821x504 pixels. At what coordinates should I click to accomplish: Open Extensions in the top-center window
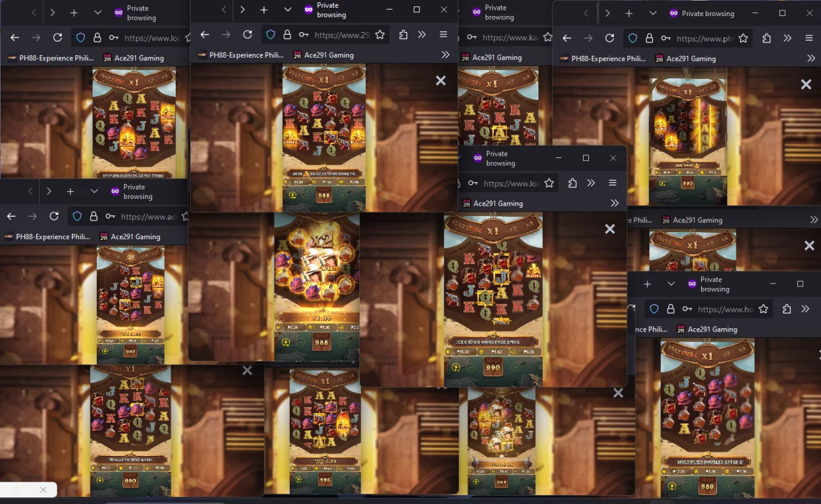[403, 35]
